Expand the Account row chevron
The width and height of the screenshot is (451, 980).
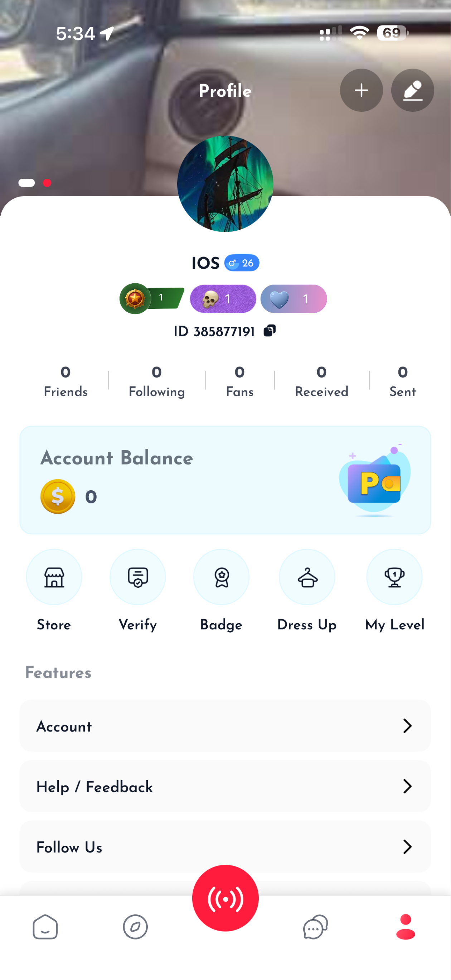pyautogui.click(x=407, y=726)
